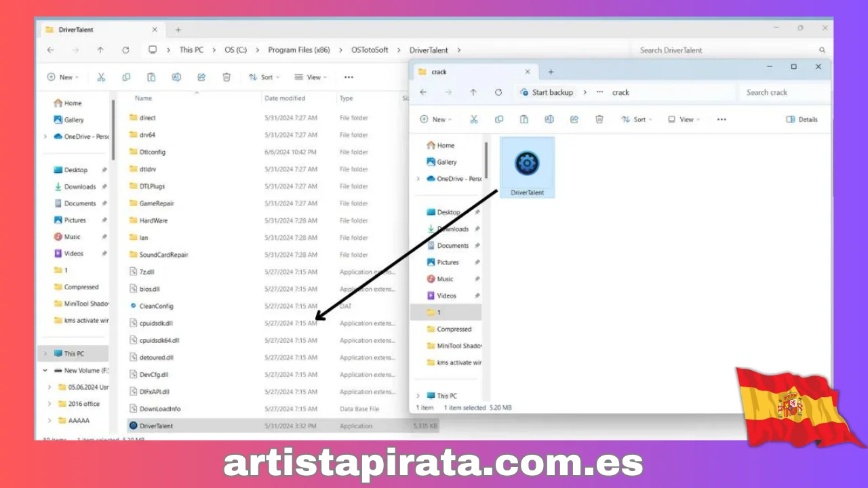Refresh the crack window
Viewport: 868px width, 488px height.
click(498, 92)
